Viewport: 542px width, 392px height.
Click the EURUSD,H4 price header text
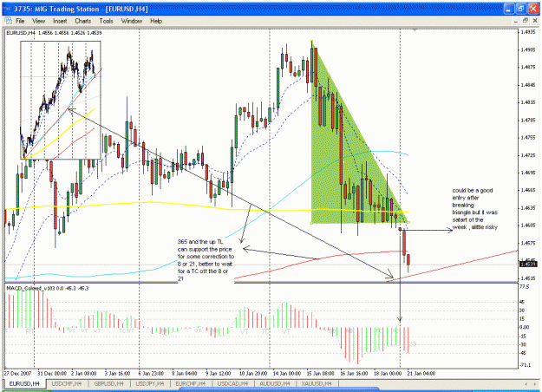(54, 33)
